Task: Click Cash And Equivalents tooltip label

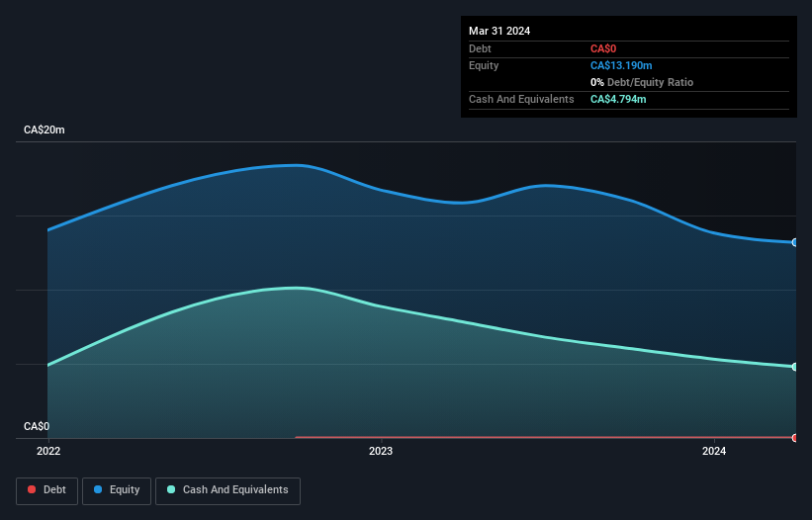Action: click(x=521, y=99)
